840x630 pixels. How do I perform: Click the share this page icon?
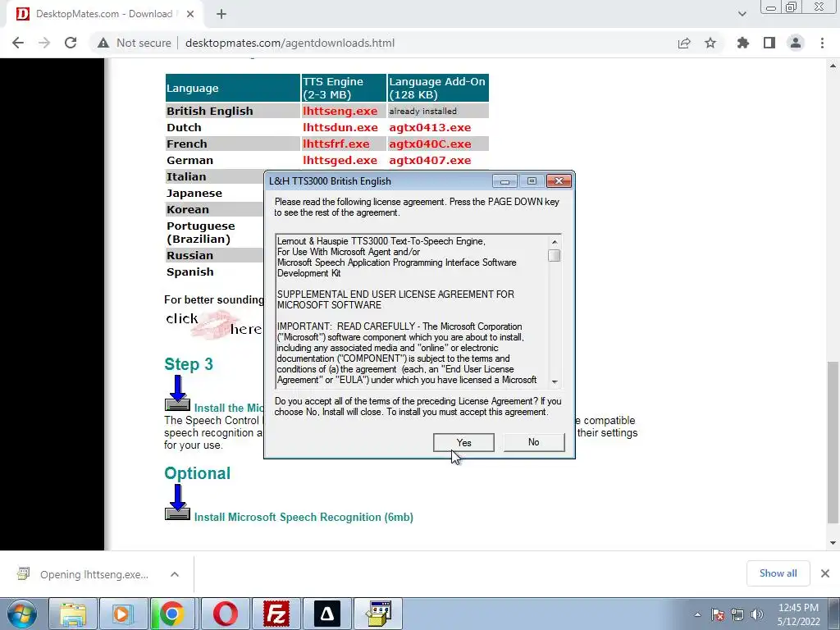coord(684,43)
